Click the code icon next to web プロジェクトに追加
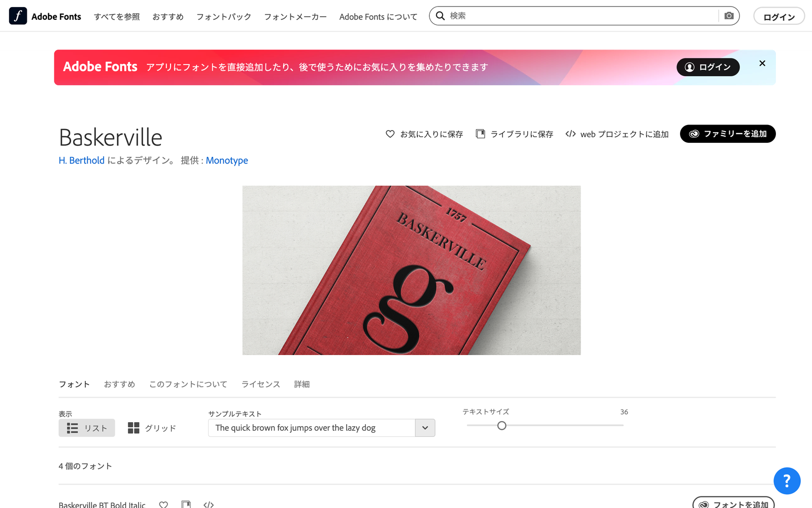The width and height of the screenshot is (812, 508). (570, 134)
